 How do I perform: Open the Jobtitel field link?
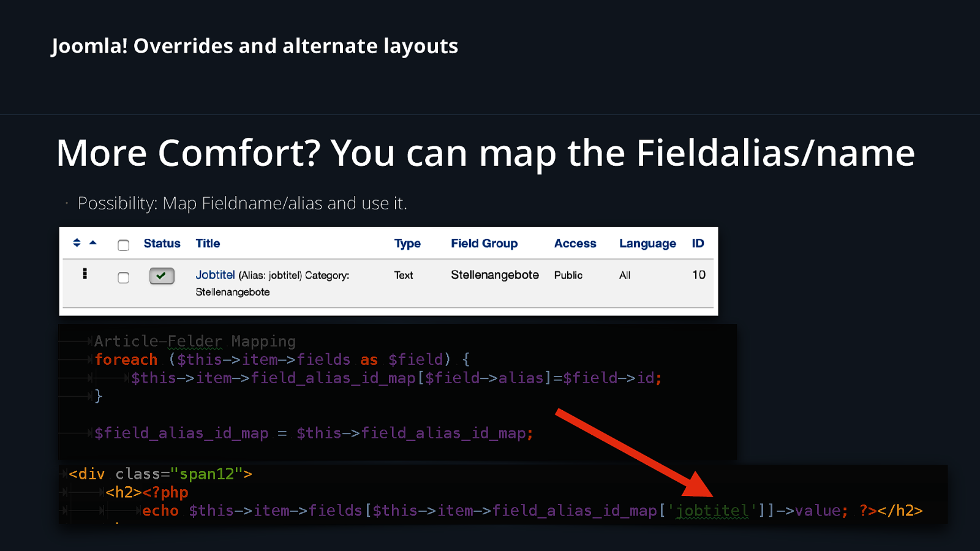[x=215, y=275]
